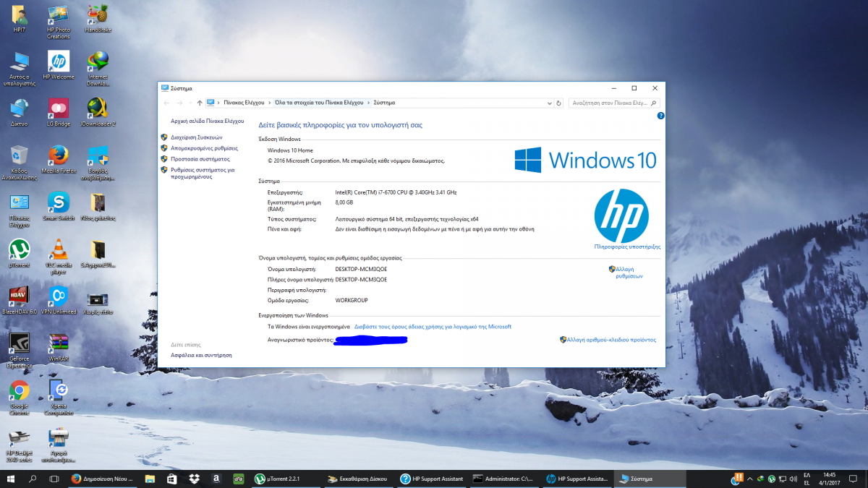
Task: Select JDownloader 2 desktop icon
Action: coord(98,112)
